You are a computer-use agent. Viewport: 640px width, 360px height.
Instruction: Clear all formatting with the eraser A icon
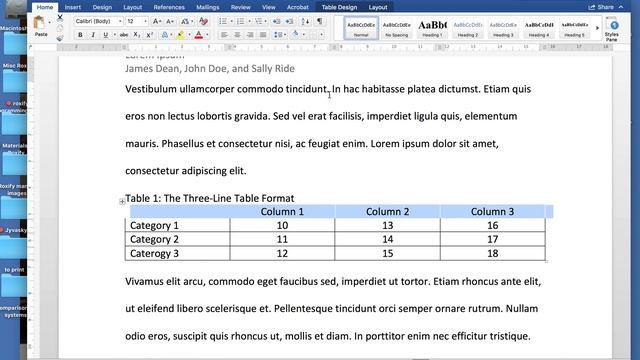(203, 21)
